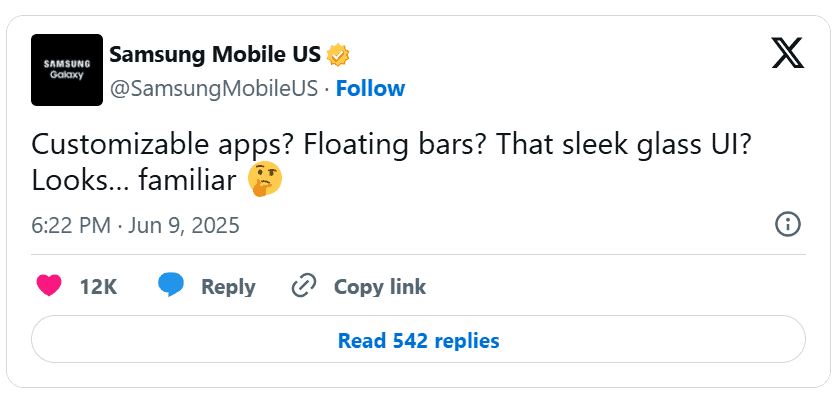Viewport: 832px width, 400px height.
Task: Follow Samsung Mobile US
Action: click(x=370, y=89)
